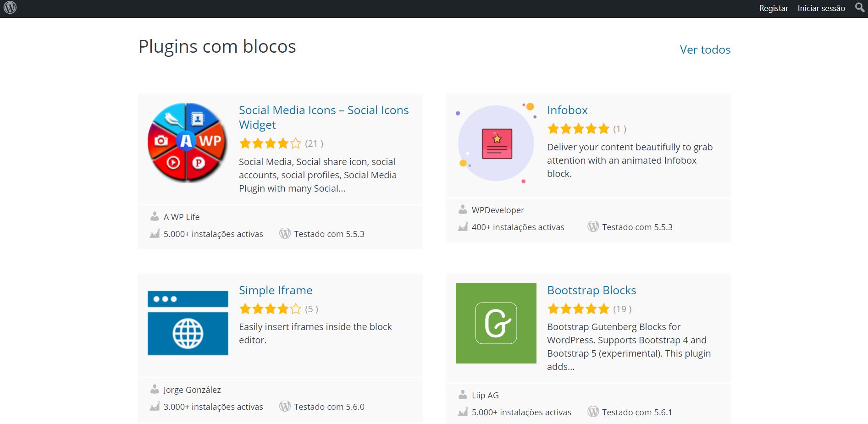Click installs chart icon beside 3.000+ instalações
The height and width of the screenshot is (424, 868).
click(155, 407)
